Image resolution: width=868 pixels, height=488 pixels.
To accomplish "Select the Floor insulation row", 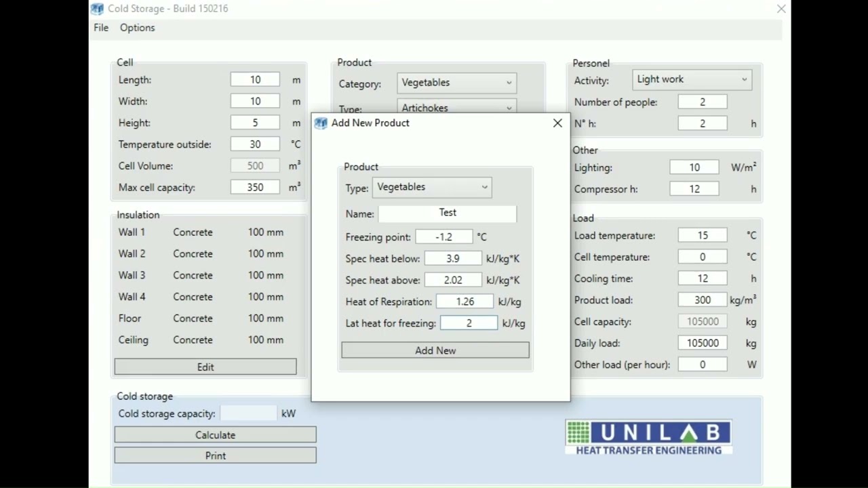I will 201,319.
